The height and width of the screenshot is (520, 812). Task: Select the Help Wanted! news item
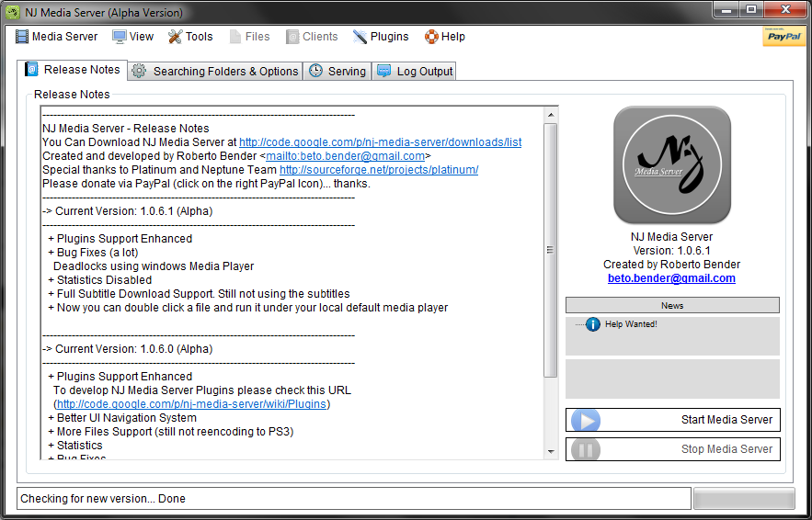coord(631,324)
